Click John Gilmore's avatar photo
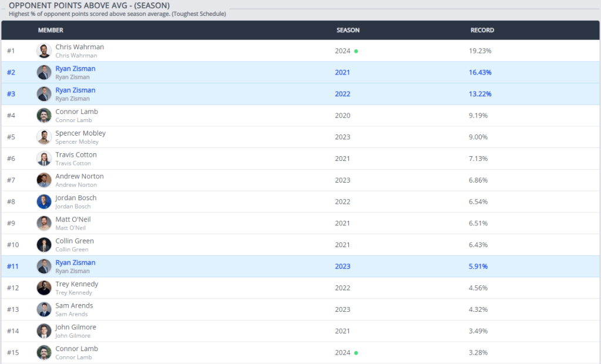This screenshot has width=601, height=364. 44,331
